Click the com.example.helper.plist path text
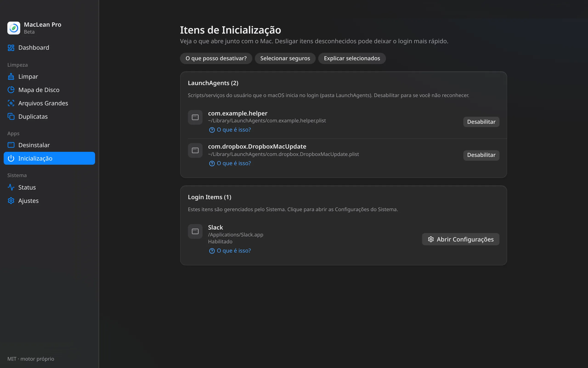 (x=267, y=121)
